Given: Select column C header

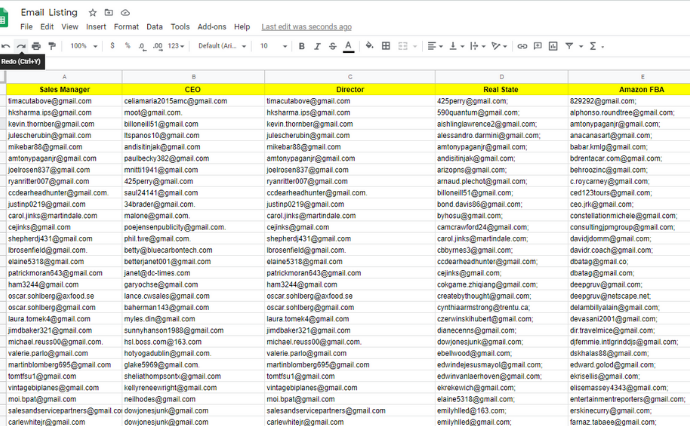Looking at the screenshot, I should click(350, 77).
